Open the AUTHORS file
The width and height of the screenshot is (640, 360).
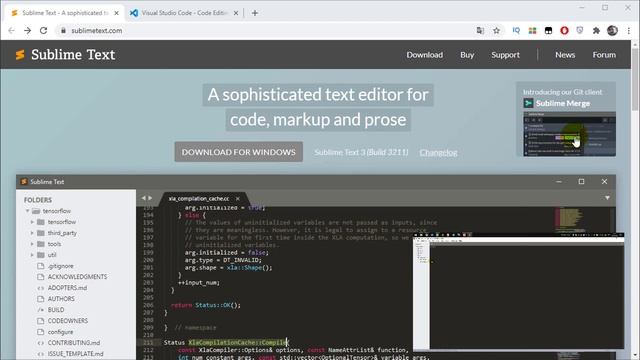pos(61,299)
